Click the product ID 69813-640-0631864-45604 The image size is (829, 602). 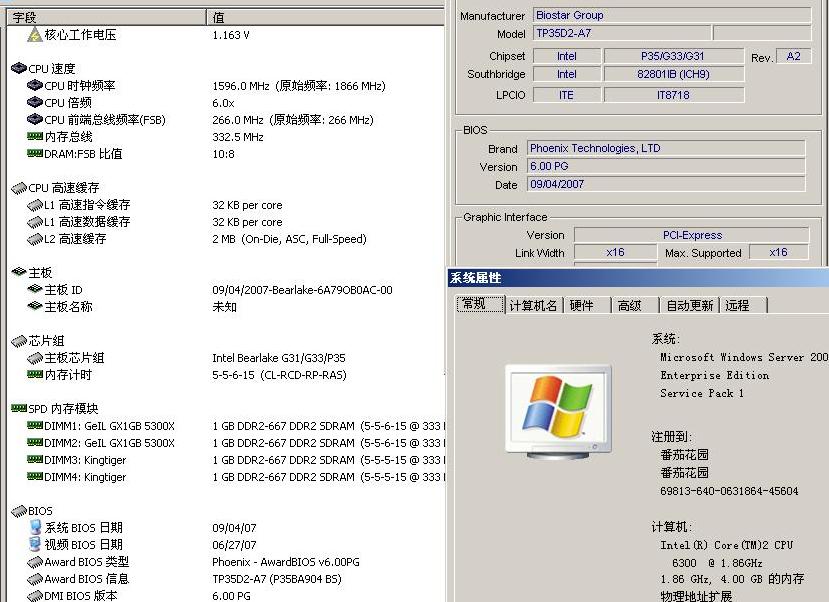729,491
